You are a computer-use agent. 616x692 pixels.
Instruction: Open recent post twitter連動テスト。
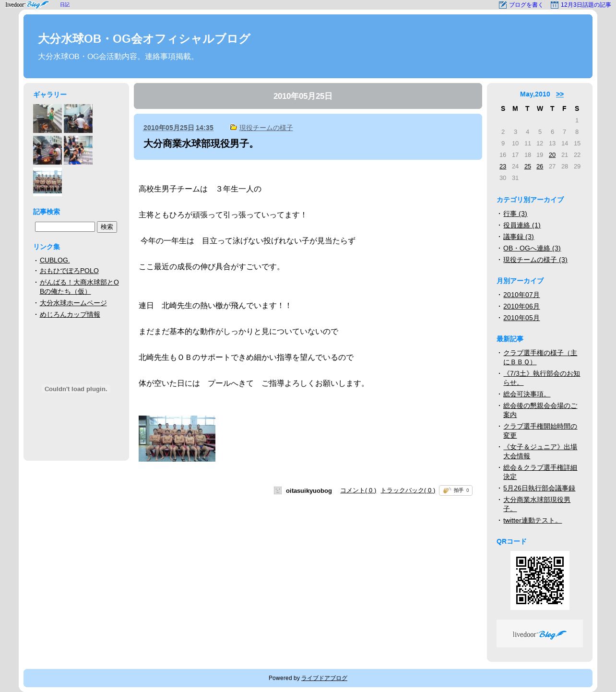click(533, 520)
